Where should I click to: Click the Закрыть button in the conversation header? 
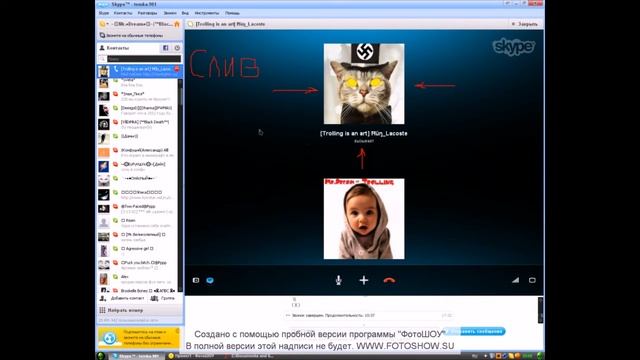point(524,24)
